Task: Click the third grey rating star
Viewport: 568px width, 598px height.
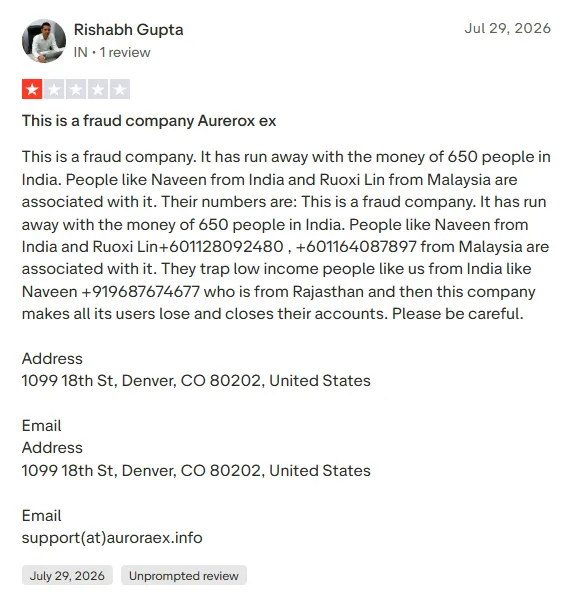Action: 76,89
